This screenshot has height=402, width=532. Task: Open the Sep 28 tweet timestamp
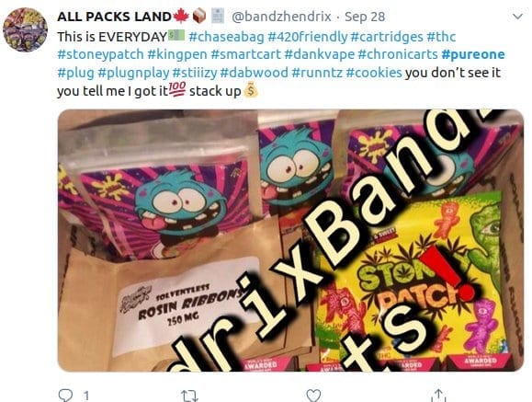click(x=365, y=17)
